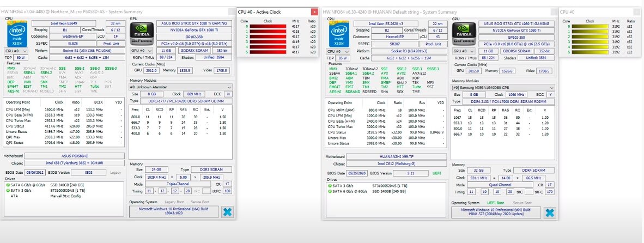The width and height of the screenshot is (644, 243).
Task: Click green check icon beside ST31000520AS in HUANAN window
Action: [330, 186]
